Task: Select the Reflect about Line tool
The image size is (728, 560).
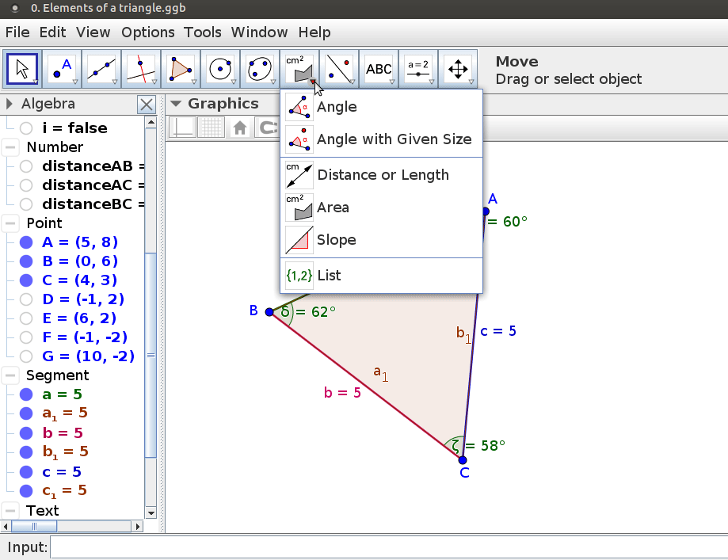Action: [x=339, y=69]
